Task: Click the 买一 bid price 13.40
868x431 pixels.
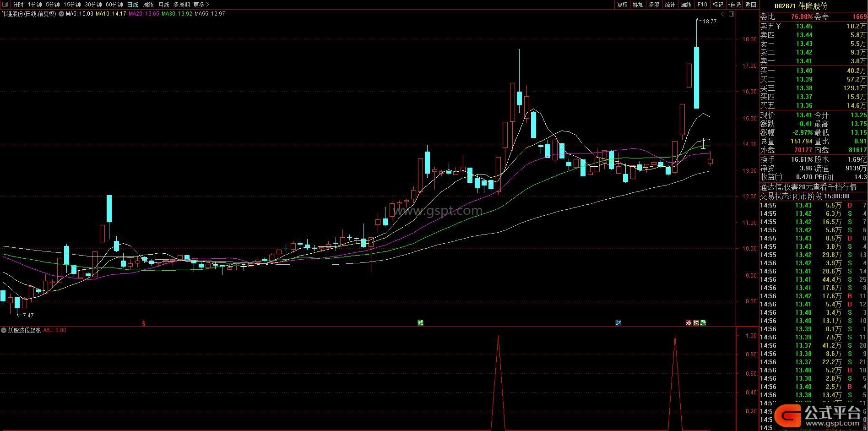Action: pos(804,71)
